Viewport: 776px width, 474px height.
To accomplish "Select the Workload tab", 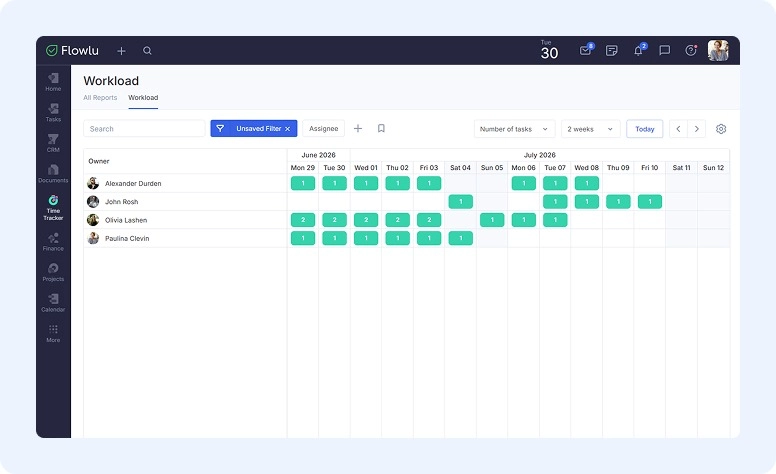I will (x=143, y=97).
